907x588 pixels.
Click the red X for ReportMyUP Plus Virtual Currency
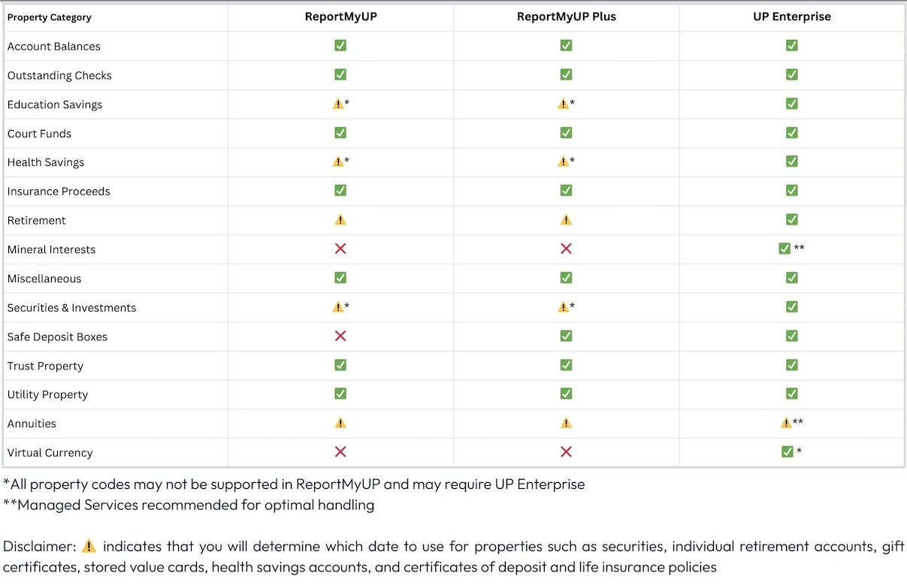point(566,452)
